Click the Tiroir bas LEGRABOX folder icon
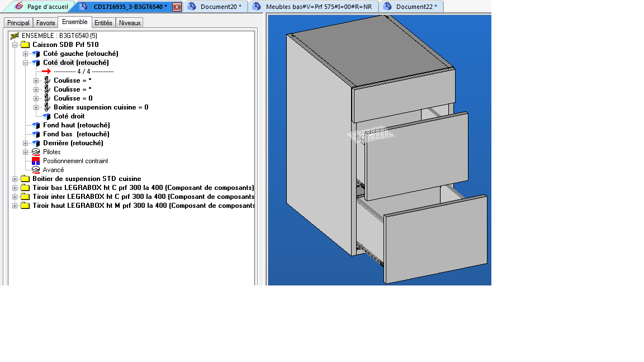The height and width of the screenshot is (362, 644). click(x=26, y=188)
